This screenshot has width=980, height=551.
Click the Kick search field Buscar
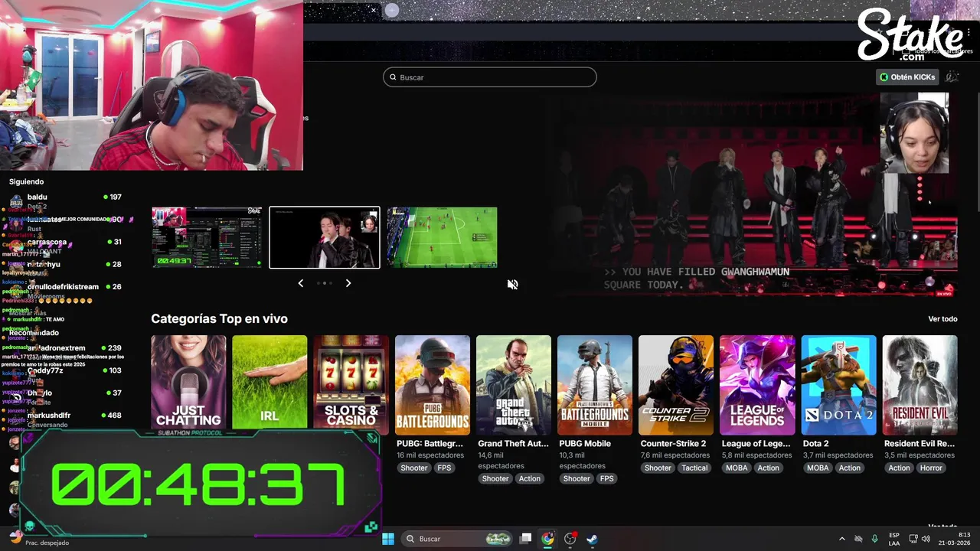pos(489,77)
